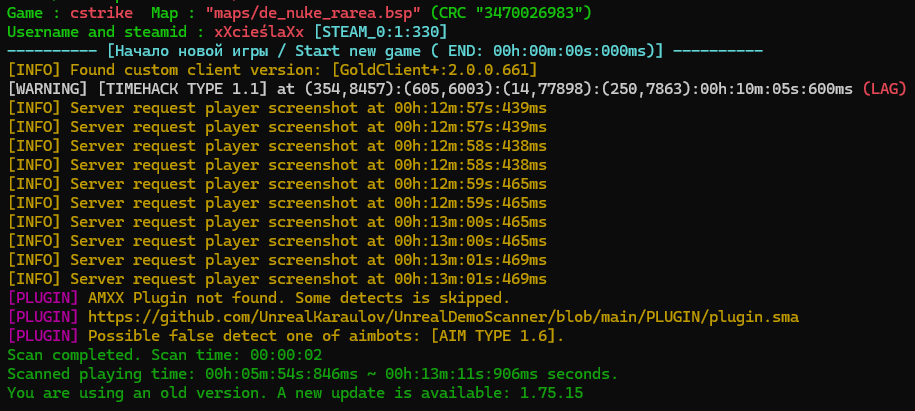
Task: Click the last screenshot request at 13m:01s:469ms
Action: point(277,279)
